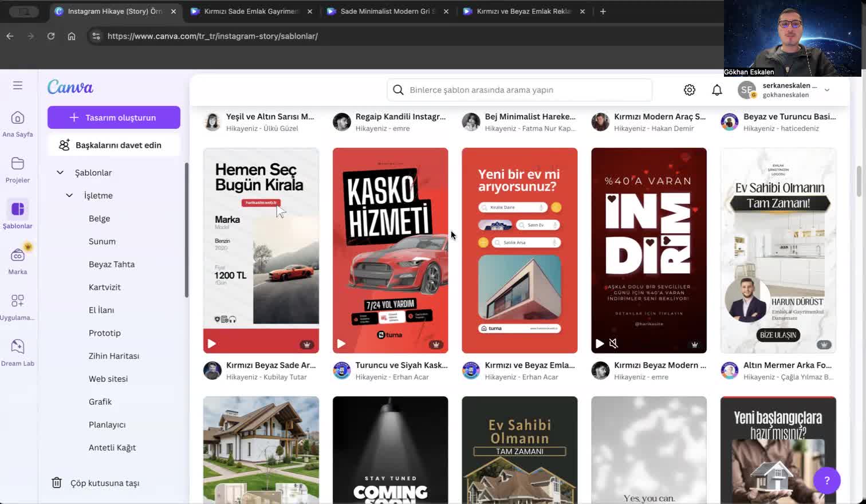Collapse the Şablonlar tree section
This screenshot has width=866, height=504.
tap(60, 172)
